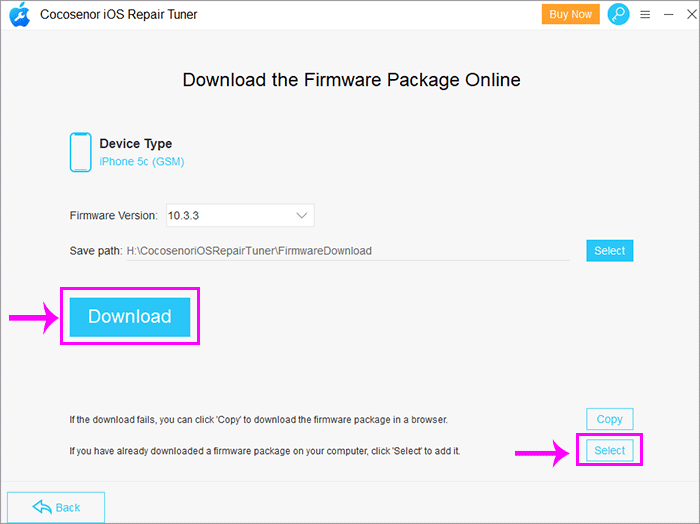The width and height of the screenshot is (700, 524).
Task: Click the Cocosenor apple wrench logo
Action: click(x=20, y=15)
